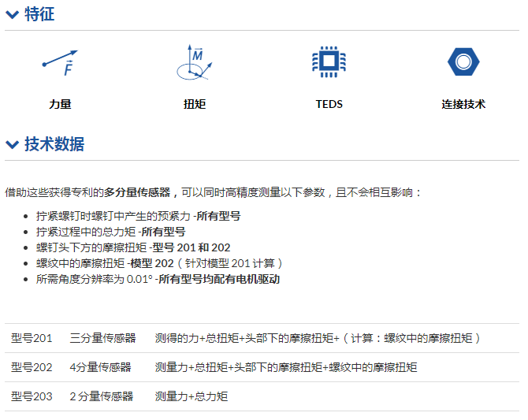Screen dimensions: 528x420
Task: Open the 连接技术 feature label
Action: coord(463,104)
